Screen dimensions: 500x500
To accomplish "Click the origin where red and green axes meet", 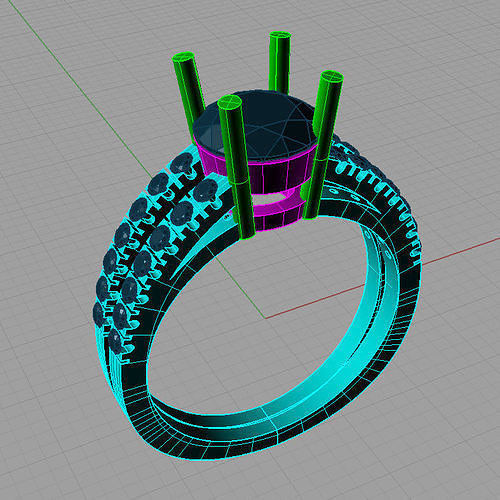I will (x=265, y=318).
